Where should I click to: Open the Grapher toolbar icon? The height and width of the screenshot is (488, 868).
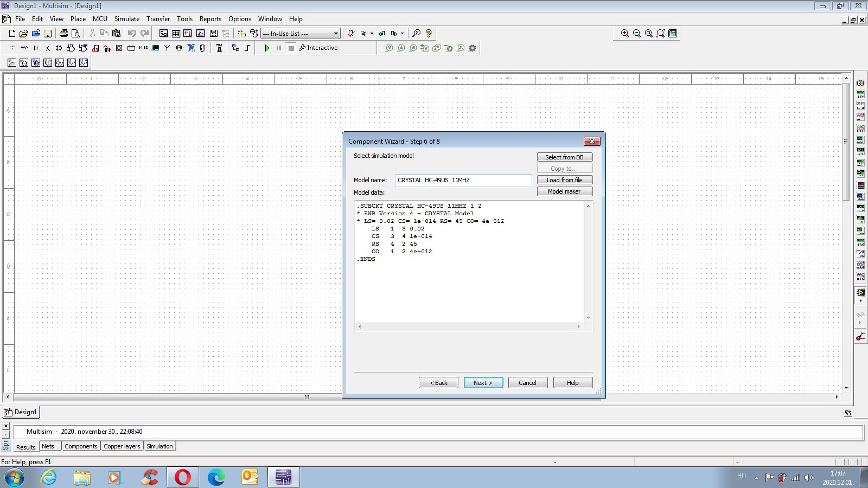coord(200,34)
